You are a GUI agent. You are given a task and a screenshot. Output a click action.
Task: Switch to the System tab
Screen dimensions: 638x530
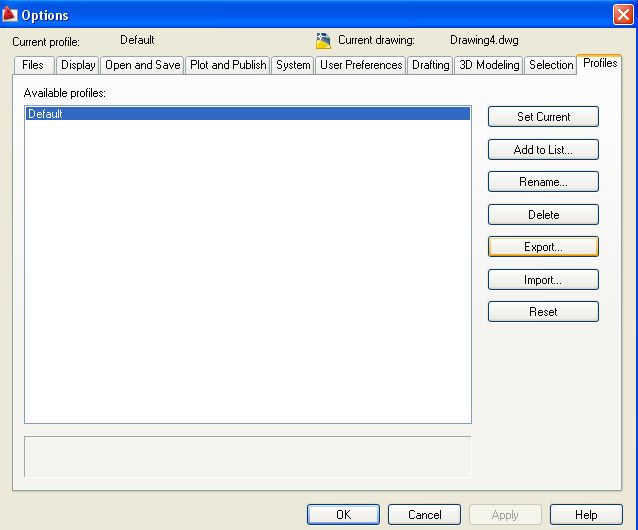[x=293, y=65]
